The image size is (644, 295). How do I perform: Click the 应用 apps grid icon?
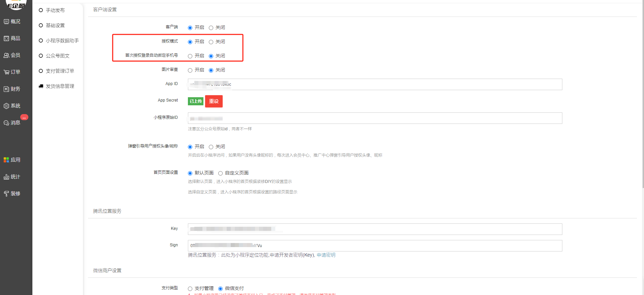6,160
